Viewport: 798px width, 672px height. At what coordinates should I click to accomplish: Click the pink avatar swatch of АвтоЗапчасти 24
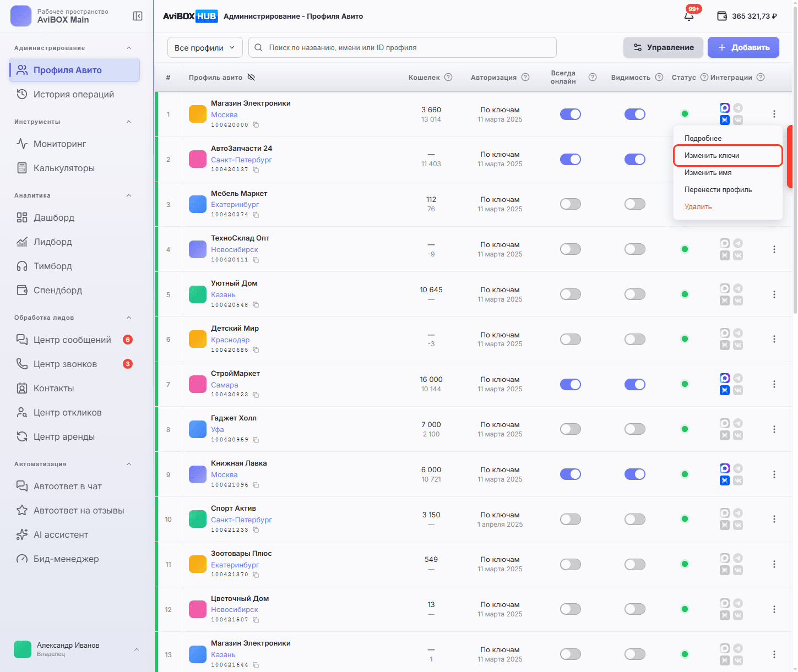(x=198, y=159)
